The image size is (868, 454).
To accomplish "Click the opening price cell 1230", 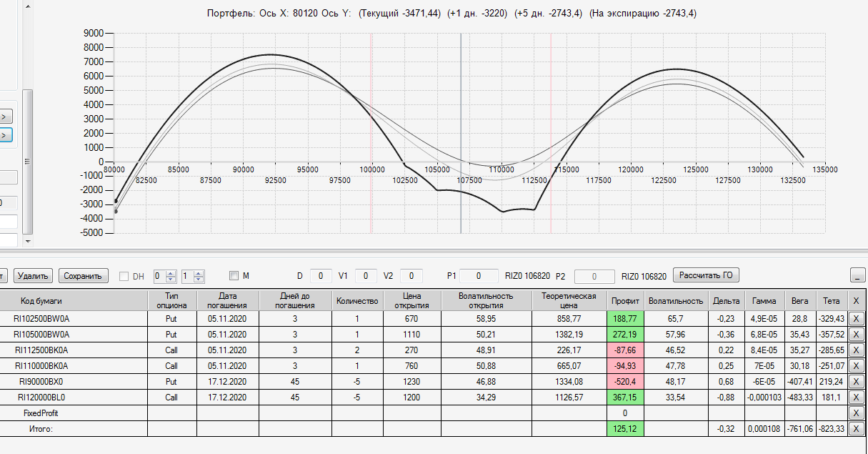I will point(412,382).
